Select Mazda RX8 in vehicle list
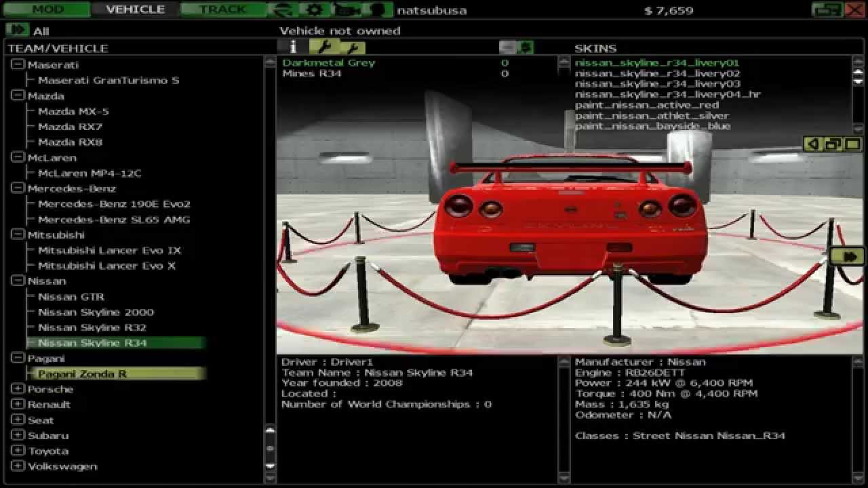Image resolution: width=868 pixels, height=488 pixels. pyautogui.click(x=70, y=142)
